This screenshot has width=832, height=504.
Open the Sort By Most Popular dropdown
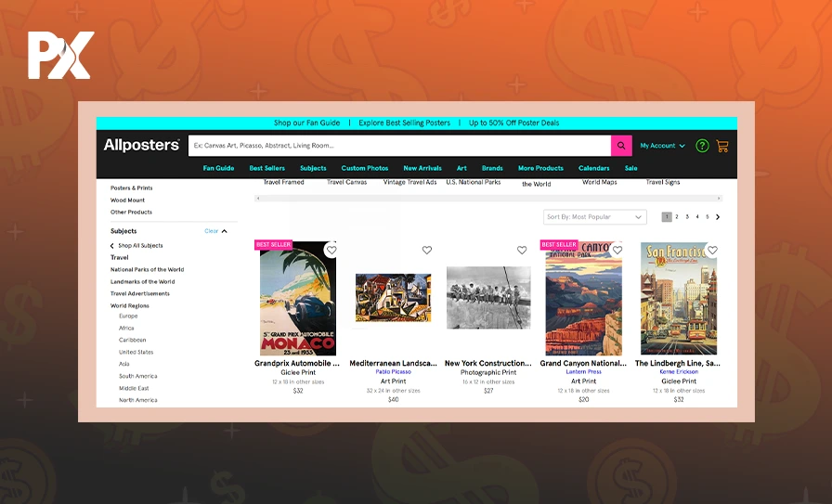[x=594, y=217]
